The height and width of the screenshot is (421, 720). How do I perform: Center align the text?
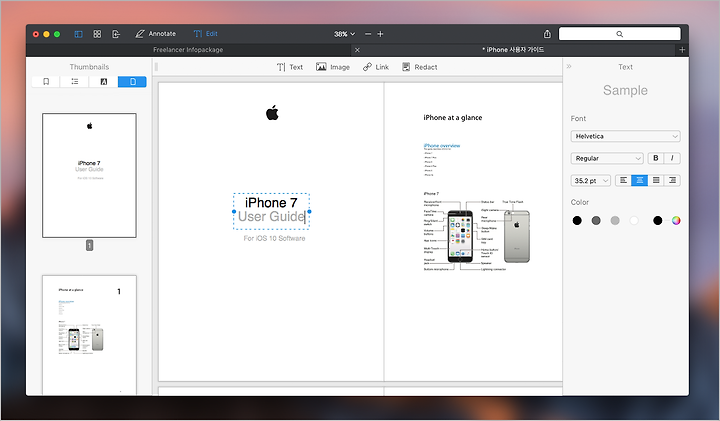tap(640, 180)
